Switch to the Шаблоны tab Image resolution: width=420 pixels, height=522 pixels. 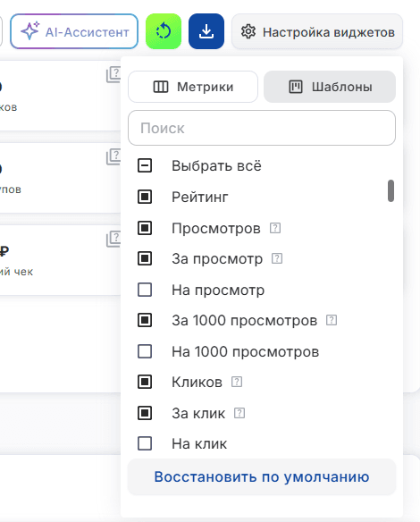point(330,87)
